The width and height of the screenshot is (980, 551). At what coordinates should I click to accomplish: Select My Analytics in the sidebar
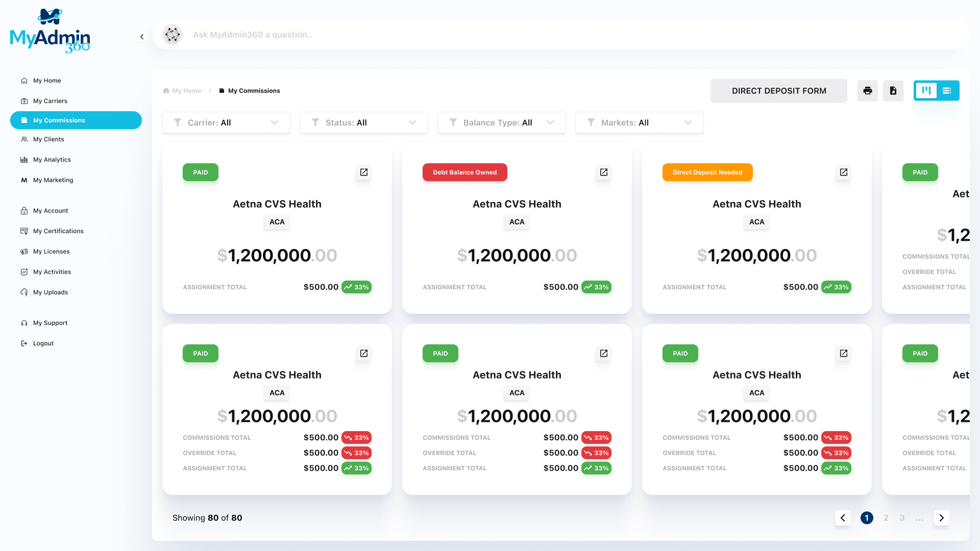(x=52, y=159)
